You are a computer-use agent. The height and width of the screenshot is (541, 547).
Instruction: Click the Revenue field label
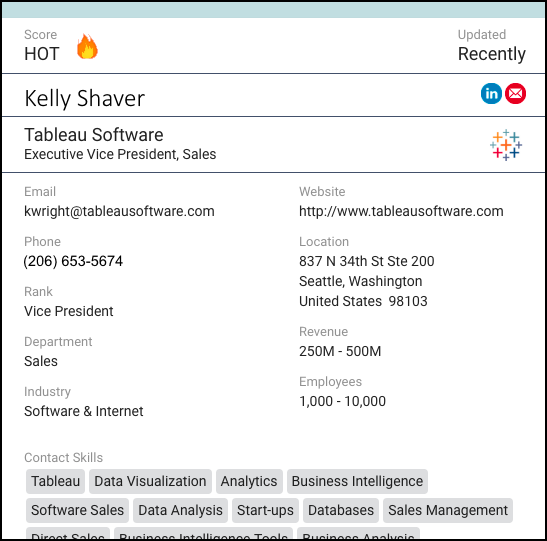click(323, 331)
